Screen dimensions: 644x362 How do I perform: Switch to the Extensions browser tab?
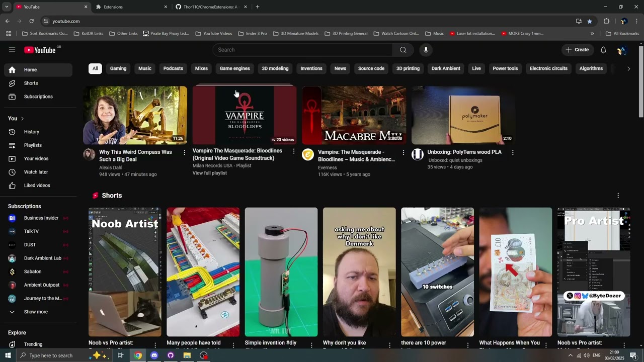click(130, 7)
